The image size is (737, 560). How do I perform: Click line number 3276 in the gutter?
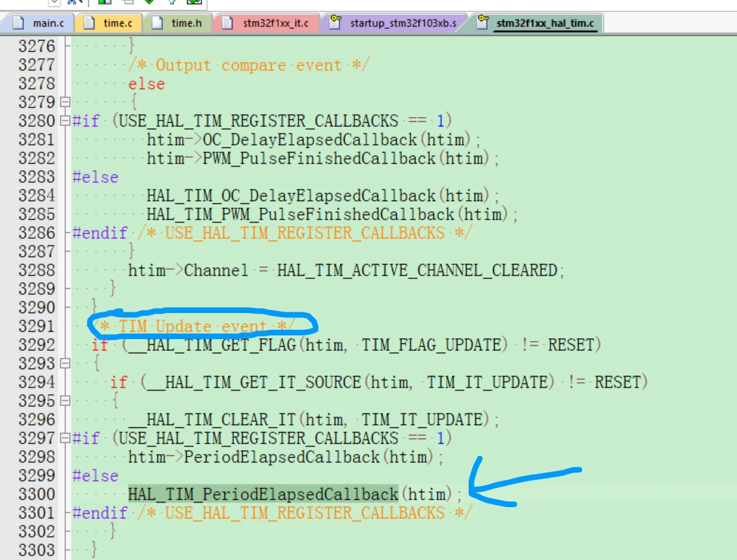pyautogui.click(x=37, y=46)
